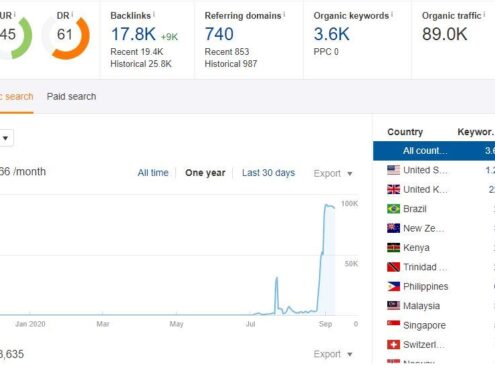This screenshot has width=495, height=370.
Task: Select Switzerland in the country list
Action: point(434,344)
